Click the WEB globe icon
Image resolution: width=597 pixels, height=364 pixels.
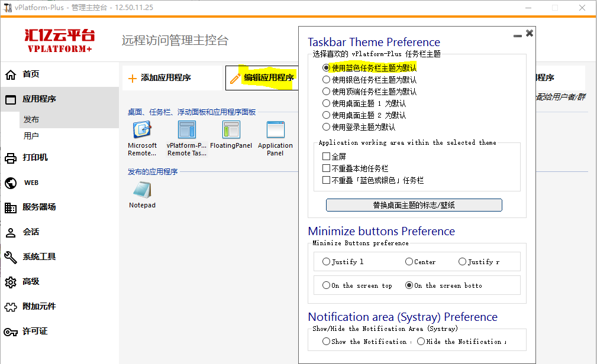tap(11, 183)
